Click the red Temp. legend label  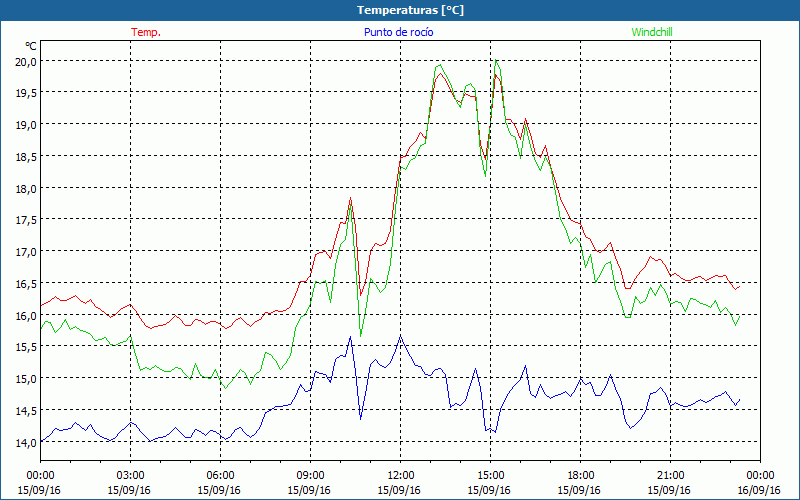(146, 32)
